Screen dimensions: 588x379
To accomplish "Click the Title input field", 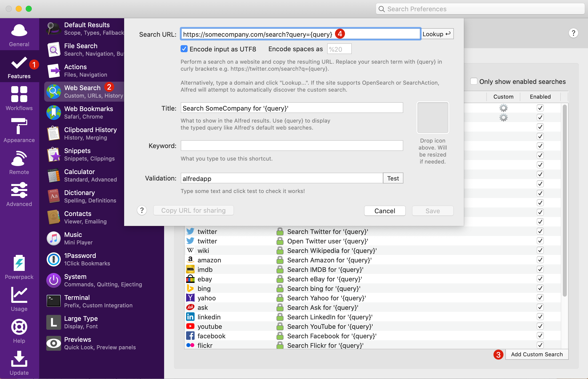I will pyautogui.click(x=292, y=108).
